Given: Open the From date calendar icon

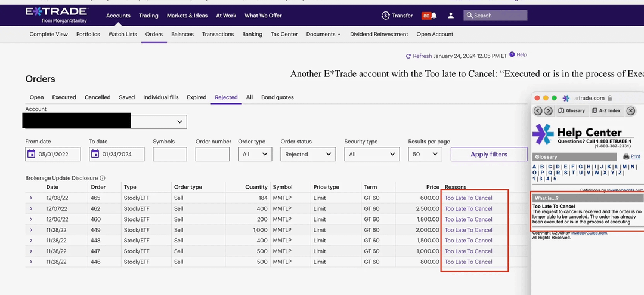Looking at the screenshot, I should click(x=31, y=154).
